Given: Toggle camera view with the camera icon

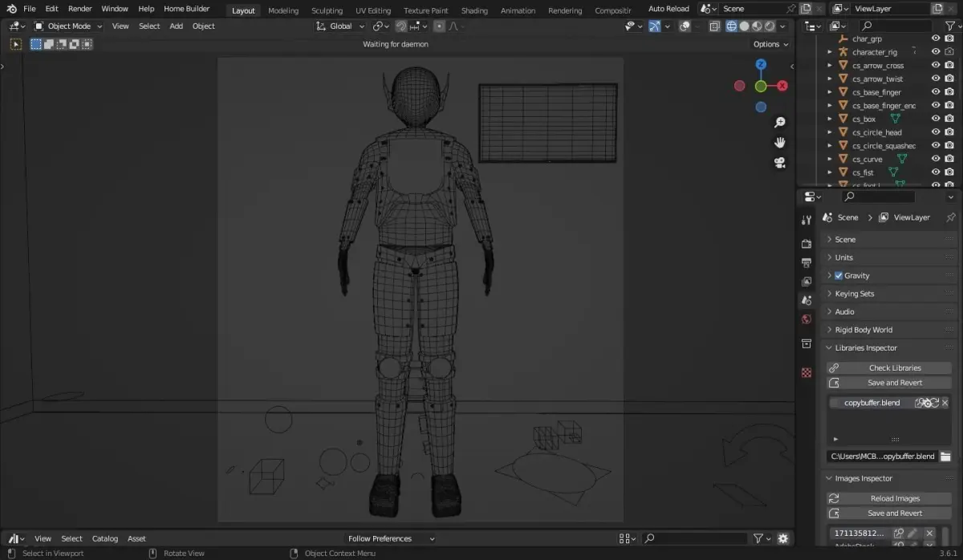Looking at the screenshot, I should click(779, 162).
